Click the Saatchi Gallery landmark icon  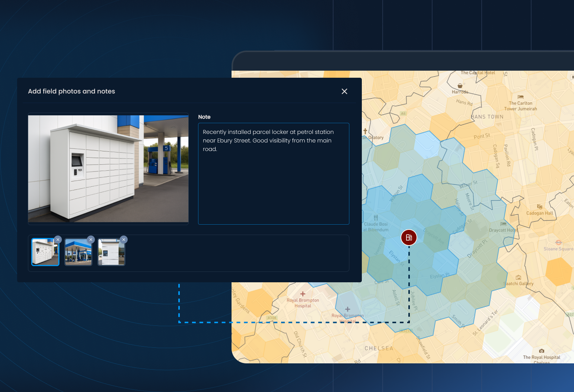click(518, 277)
